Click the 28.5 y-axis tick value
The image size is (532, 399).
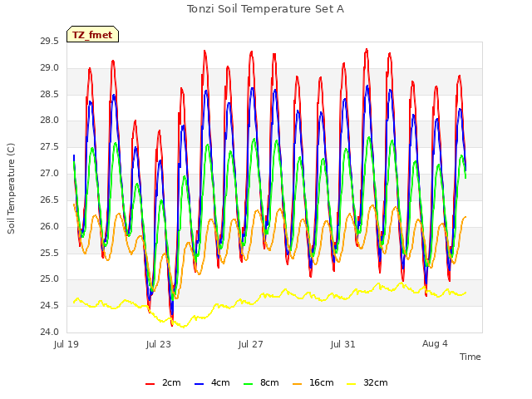[50, 94]
